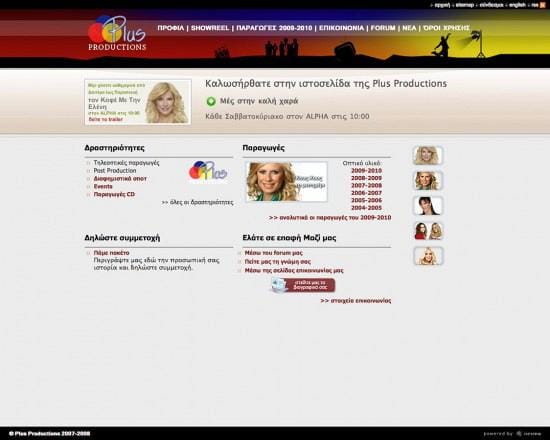550x440 pixels.
Task: Click the Plus Productions logo in header
Action: click(x=117, y=34)
